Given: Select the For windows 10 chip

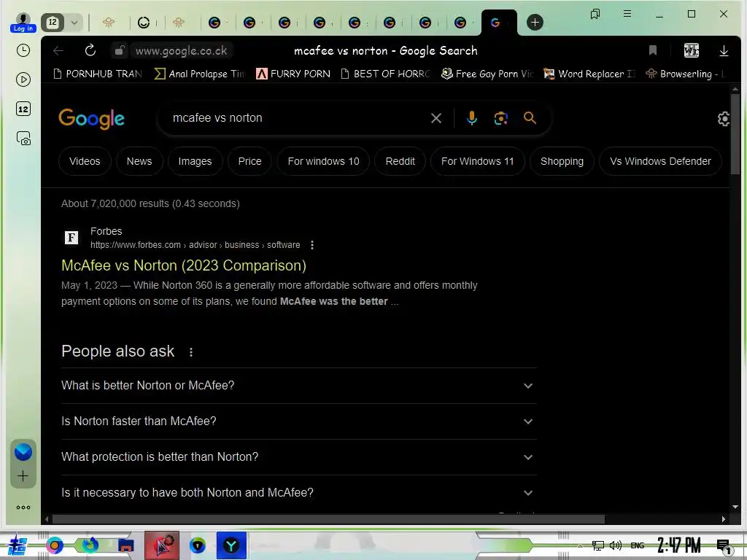Looking at the screenshot, I should (323, 161).
